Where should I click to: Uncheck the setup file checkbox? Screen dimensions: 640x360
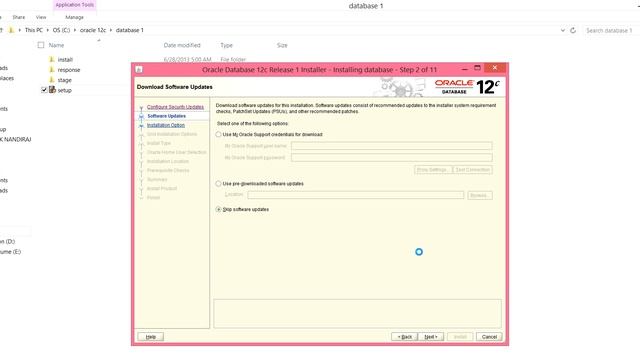[x=44, y=90]
